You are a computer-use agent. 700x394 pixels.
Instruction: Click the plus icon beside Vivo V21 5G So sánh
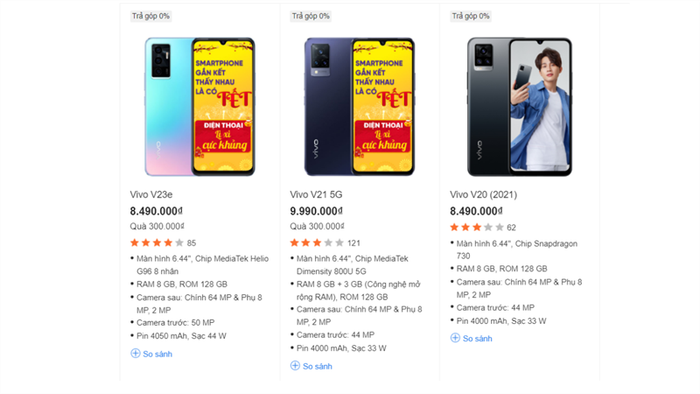pyautogui.click(x=295, y=366)
